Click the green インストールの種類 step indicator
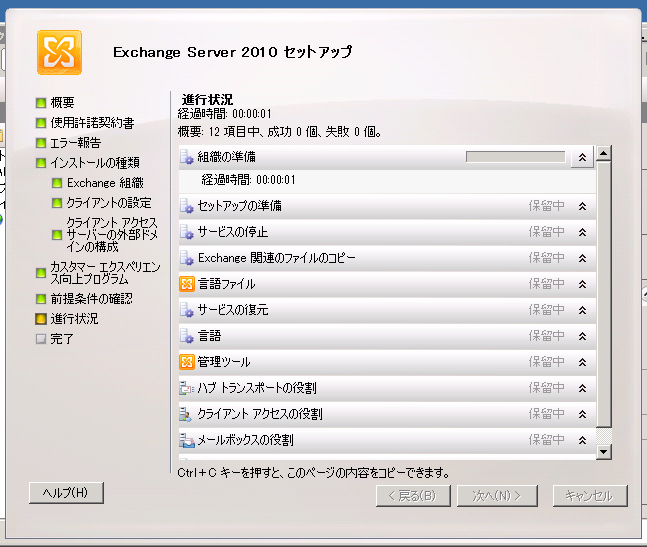 coord(41,163)
